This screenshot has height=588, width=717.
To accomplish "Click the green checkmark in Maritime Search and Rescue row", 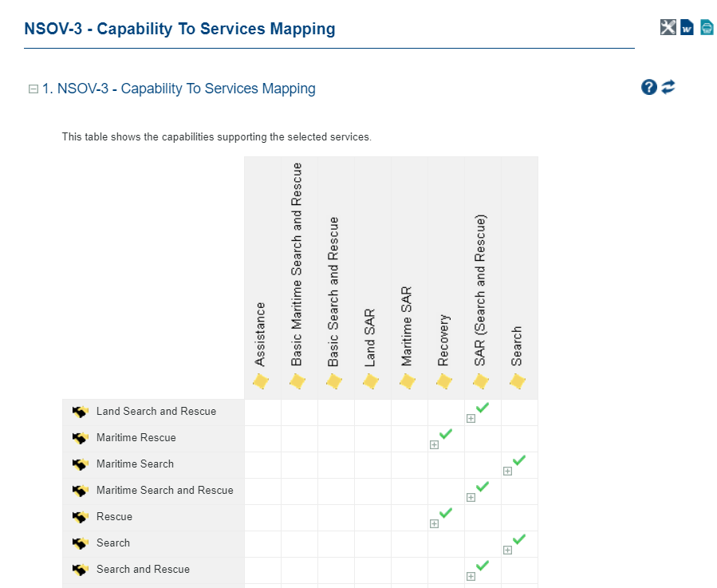I will click(x=483, y=486).
